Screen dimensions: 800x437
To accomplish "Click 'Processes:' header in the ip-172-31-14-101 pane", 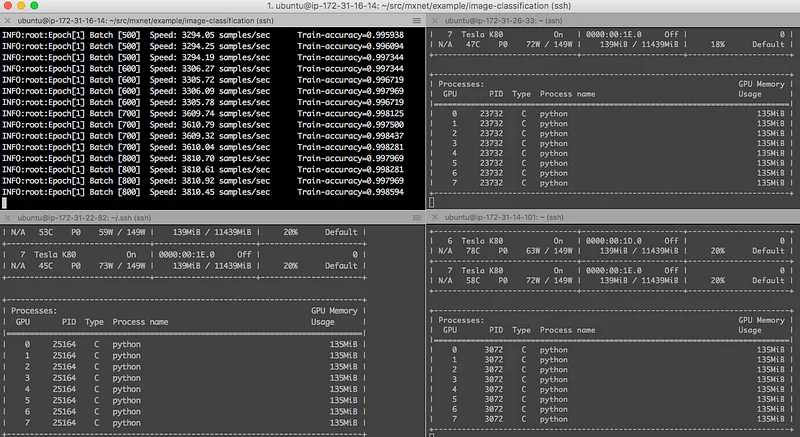I will coord(461,320).
